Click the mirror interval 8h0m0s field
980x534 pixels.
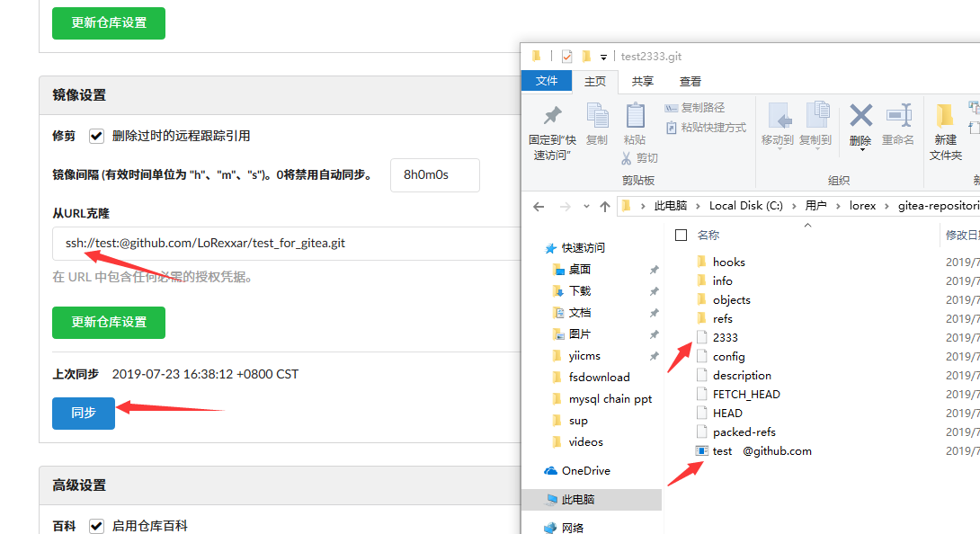(435, 175)
